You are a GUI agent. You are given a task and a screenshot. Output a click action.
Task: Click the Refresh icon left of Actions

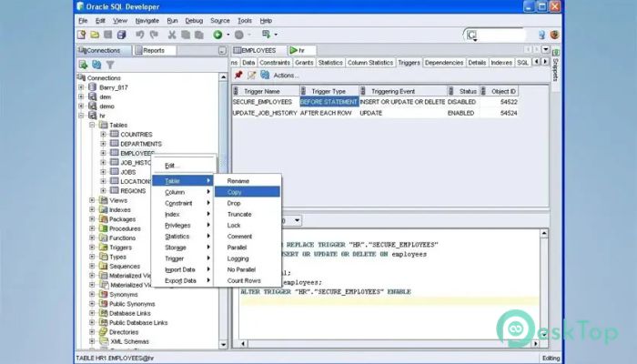click(x=265, y=76)
